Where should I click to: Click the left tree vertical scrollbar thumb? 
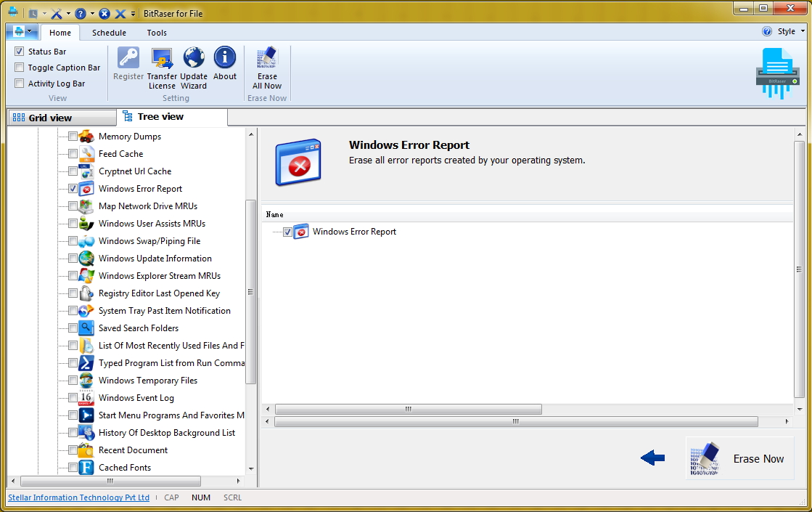(x=251, y=290)
